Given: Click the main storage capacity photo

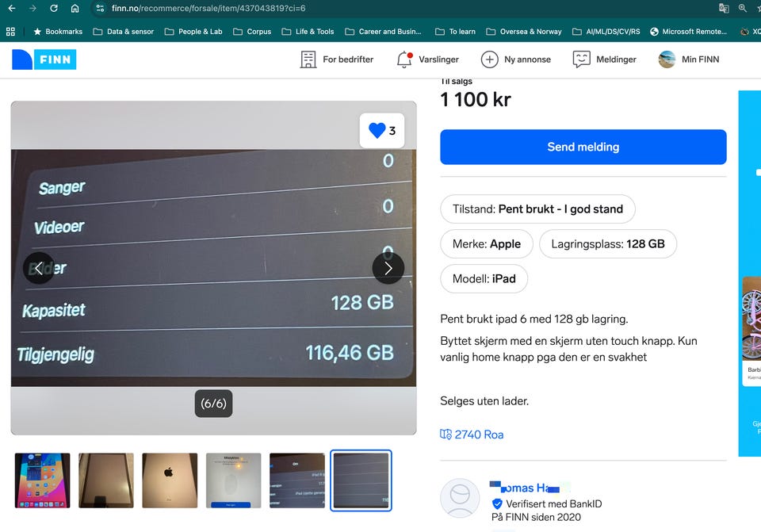Looking at the screenshot, I should (213, 268).
